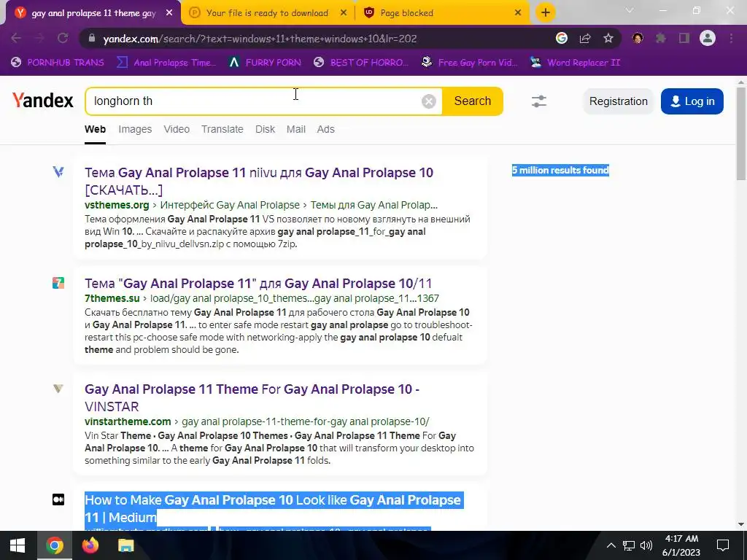Open the Chrome profile avatar menu
This screenshot has height=560, width=747.
(x=708, y=39)
